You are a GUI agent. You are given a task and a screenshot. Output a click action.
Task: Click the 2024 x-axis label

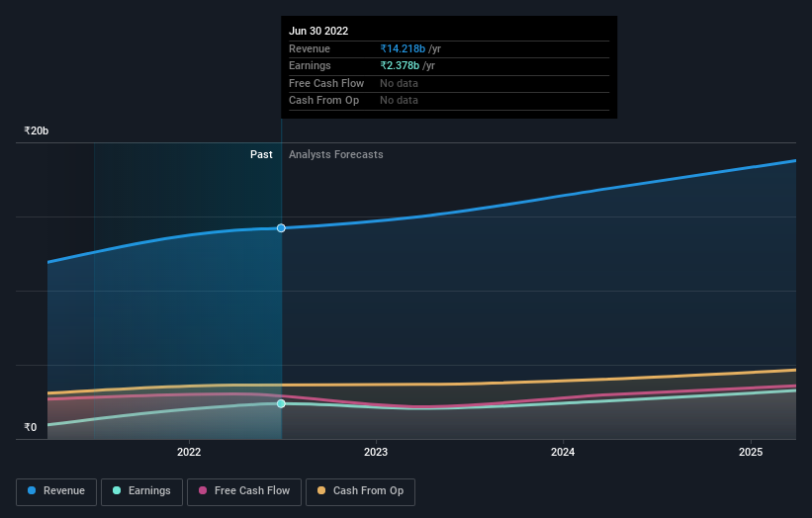coord(563,453)
